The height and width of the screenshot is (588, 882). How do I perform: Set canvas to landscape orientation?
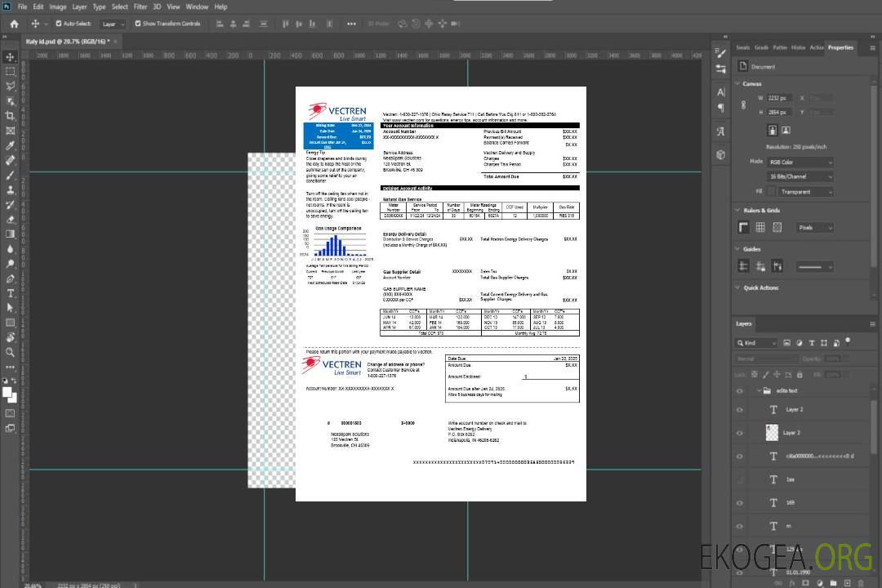[x=786, y=130]
